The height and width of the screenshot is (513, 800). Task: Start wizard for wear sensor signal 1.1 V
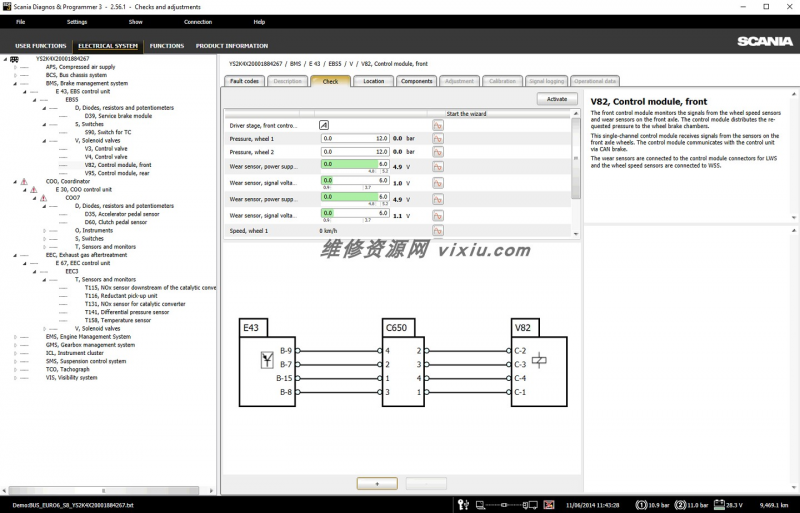click(438, 215)
